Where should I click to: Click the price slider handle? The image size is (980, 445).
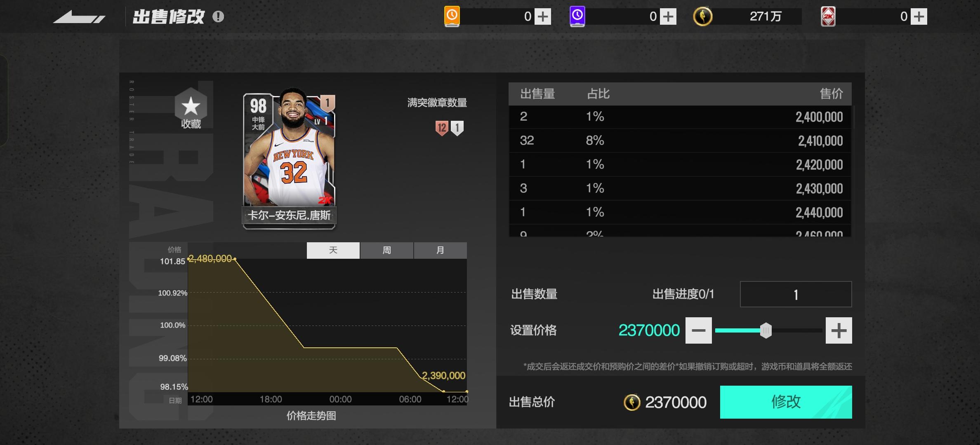(x=766, y=330)
